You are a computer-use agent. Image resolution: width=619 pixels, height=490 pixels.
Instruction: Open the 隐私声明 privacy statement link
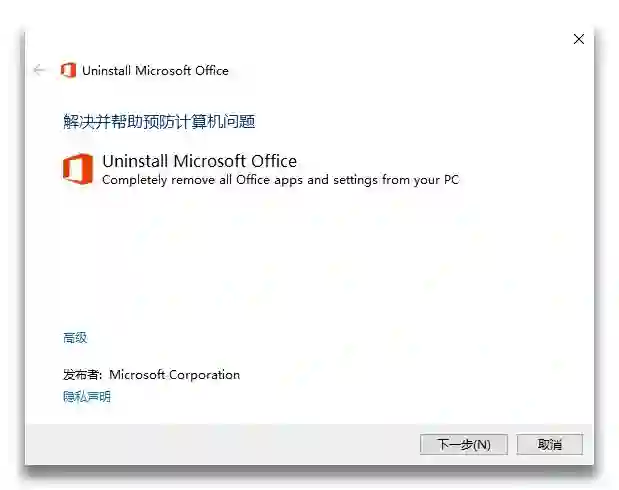point(87,396)
